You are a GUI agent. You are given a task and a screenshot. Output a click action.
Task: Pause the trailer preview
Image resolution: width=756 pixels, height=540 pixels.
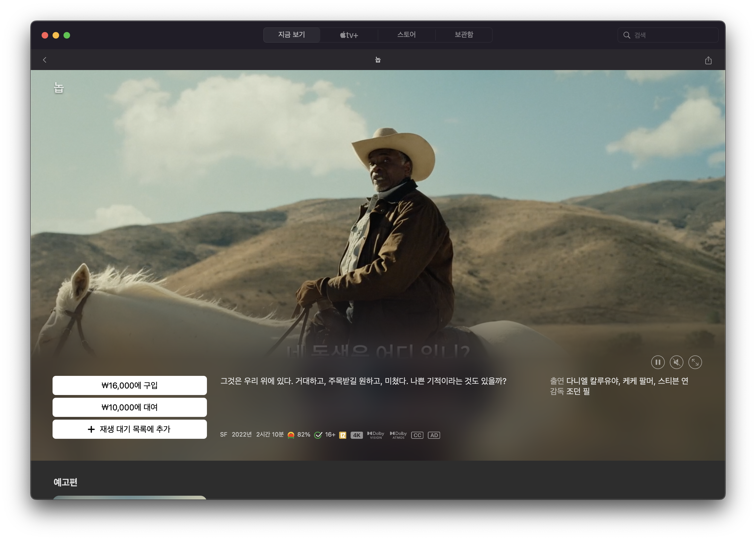(x=657, y=362)
